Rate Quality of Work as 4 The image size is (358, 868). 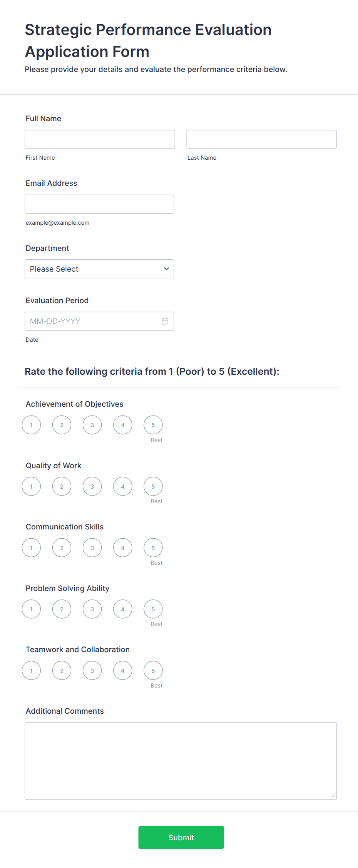point(123,487)
